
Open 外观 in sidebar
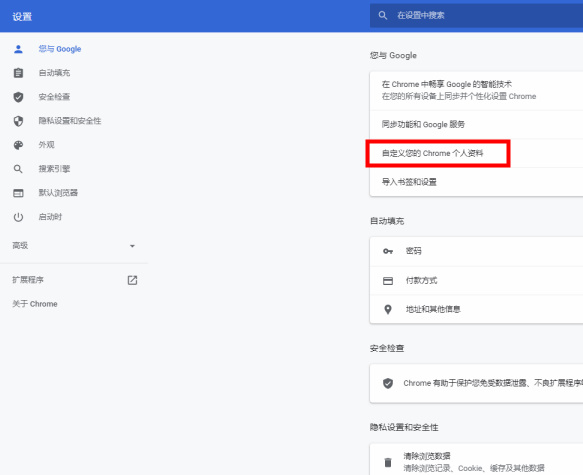pos(46,145)
